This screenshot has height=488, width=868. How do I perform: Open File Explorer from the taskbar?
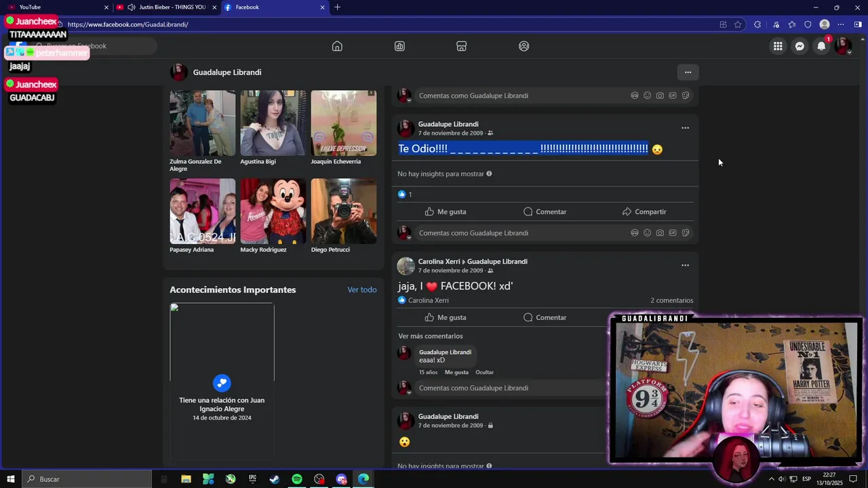(186, 479)
